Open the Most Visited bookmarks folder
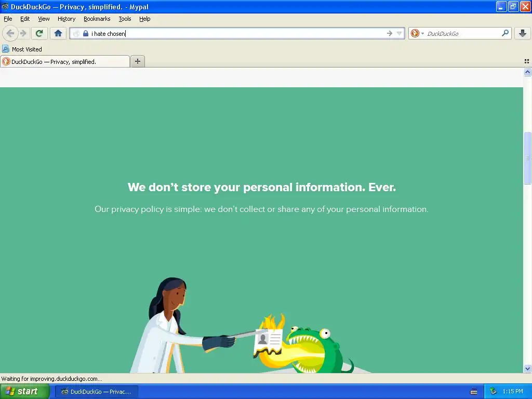 click(22, 49)
